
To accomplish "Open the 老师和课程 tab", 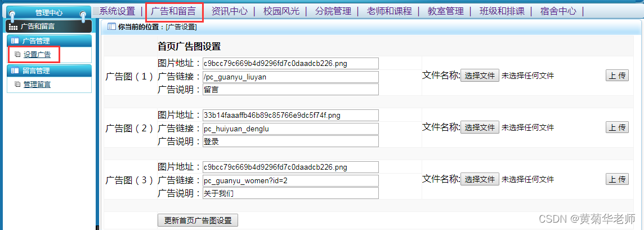I will click(x=390, y=11).
